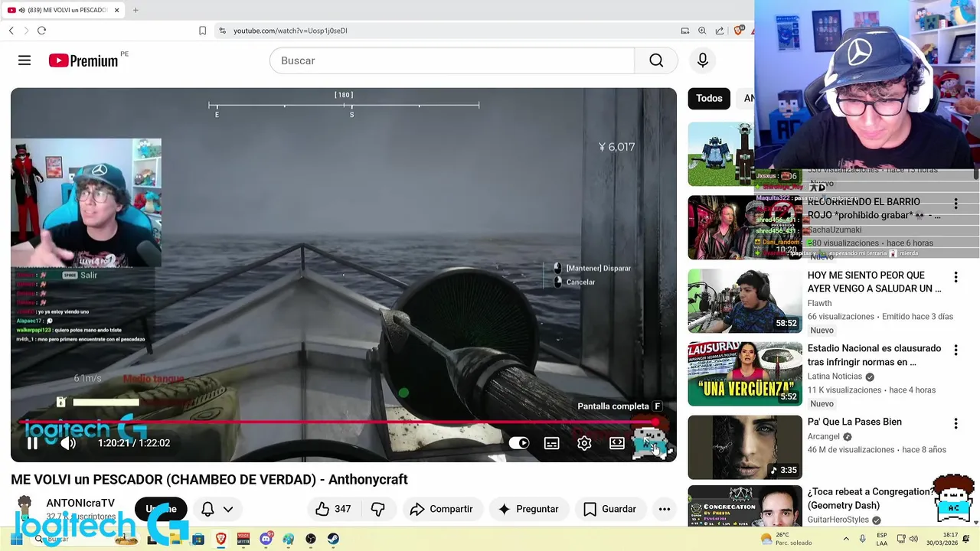Expand notification bell dropdown for channel
The image size is (980, 551).
(228, 509)
